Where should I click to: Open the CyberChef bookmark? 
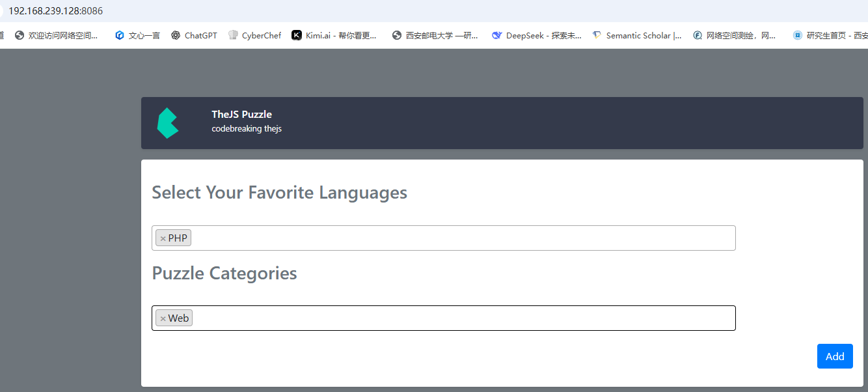coord(255,36)
